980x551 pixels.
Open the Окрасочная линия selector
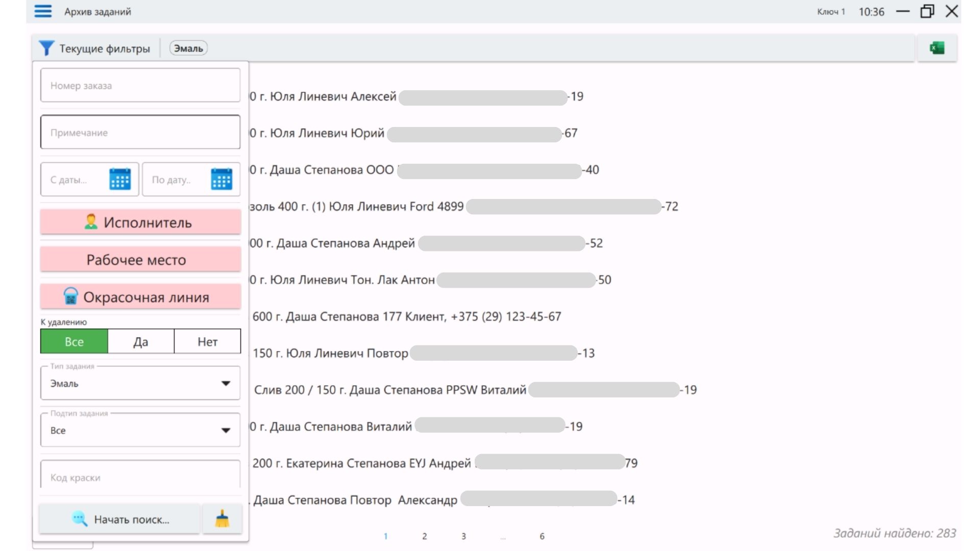pyautogui.click(x=140, y=297)
